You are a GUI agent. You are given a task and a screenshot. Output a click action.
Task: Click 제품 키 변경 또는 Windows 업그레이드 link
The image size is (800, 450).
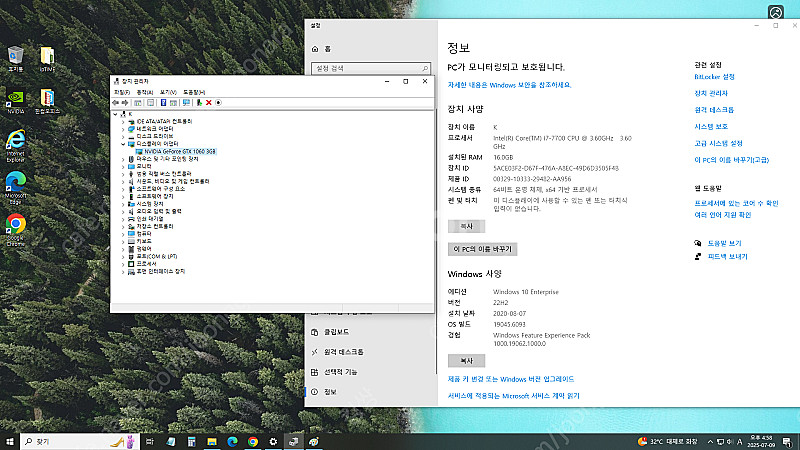511,379
